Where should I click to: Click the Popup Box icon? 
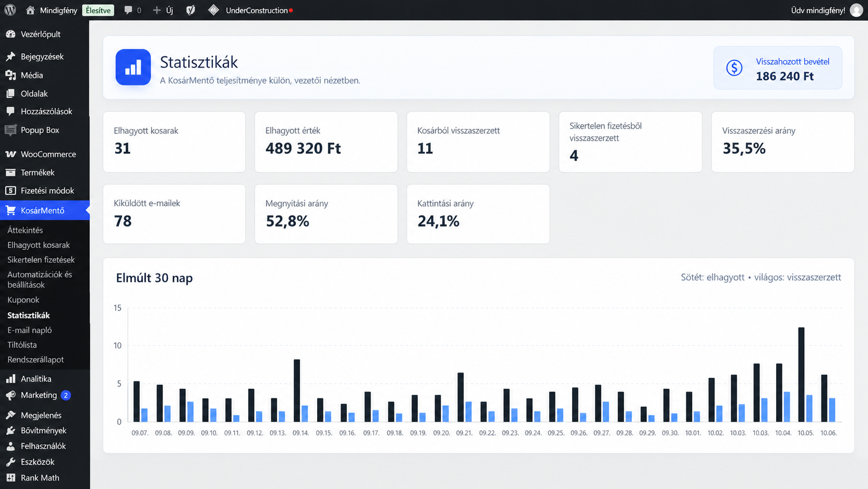tap(10, 130)
